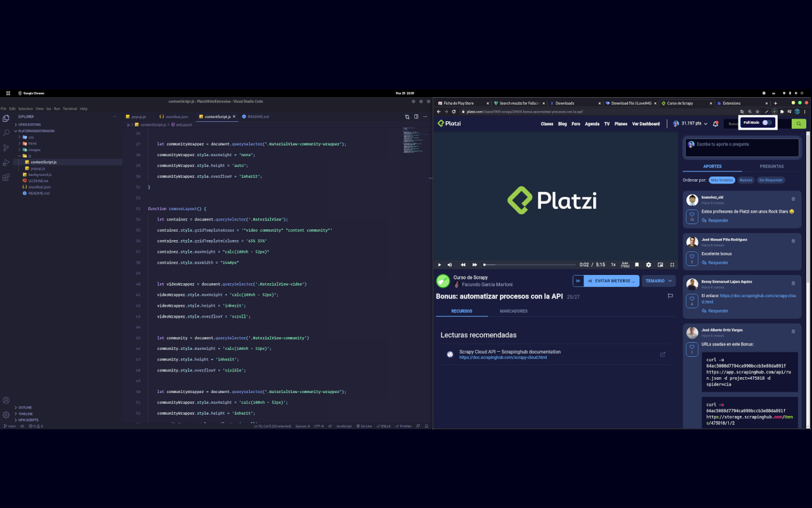The image size is (812, 508).
Task: Select the Nuevos sort filter
Action: (x=746, y=180)
